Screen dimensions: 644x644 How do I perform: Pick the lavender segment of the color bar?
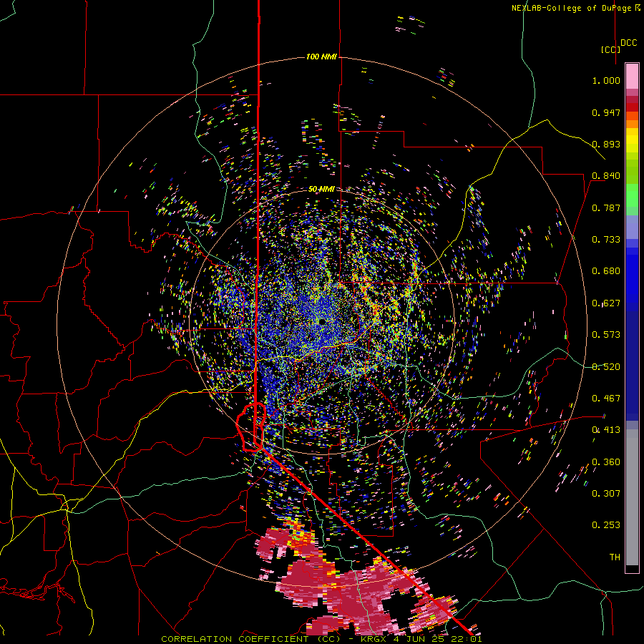[632, 227]
